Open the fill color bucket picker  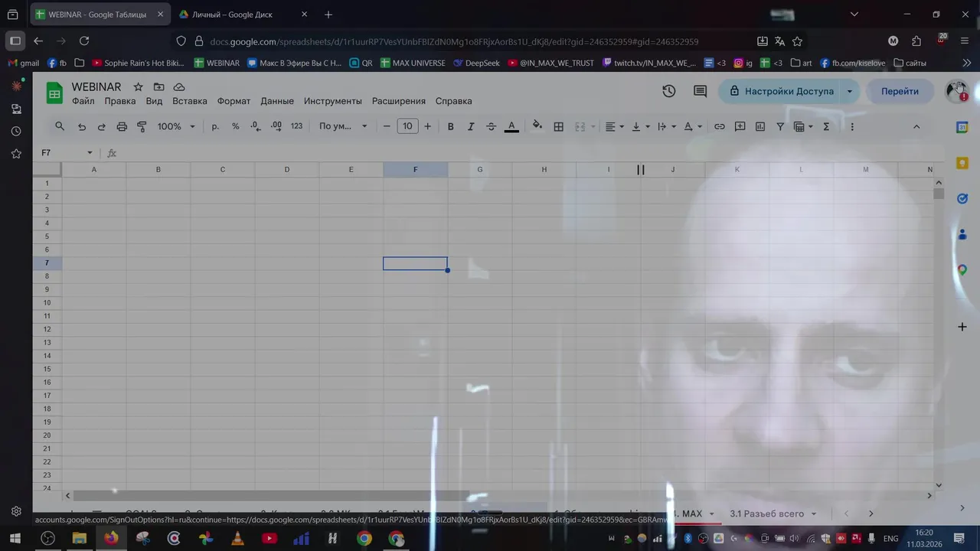537,126
